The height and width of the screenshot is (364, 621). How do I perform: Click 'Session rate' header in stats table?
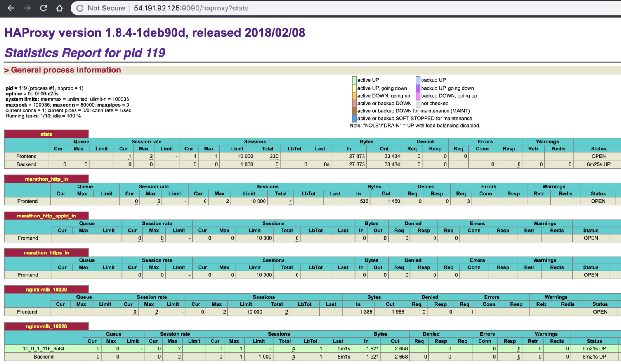point(146,141)
